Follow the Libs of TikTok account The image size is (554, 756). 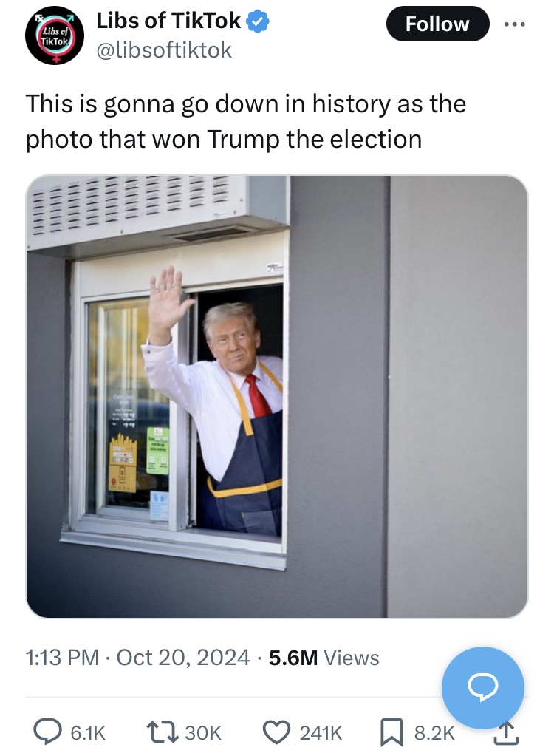coord(437,24)
